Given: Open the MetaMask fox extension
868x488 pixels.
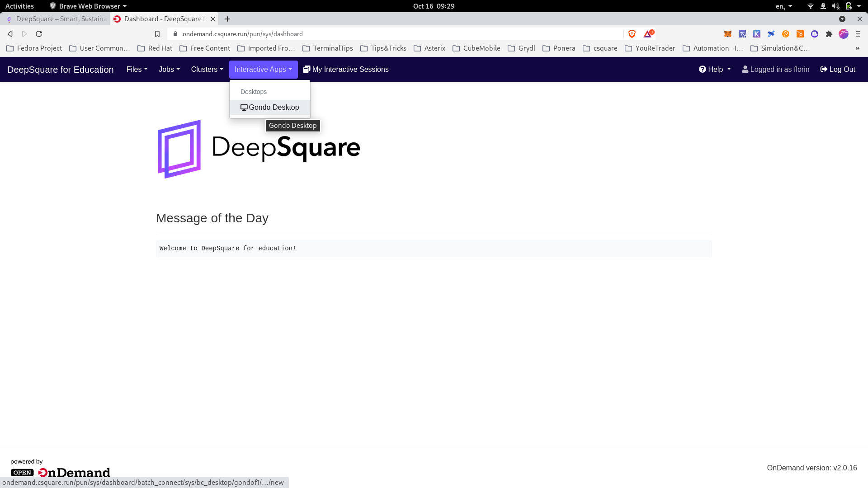Looking at the screenshot, I should 728,34.
